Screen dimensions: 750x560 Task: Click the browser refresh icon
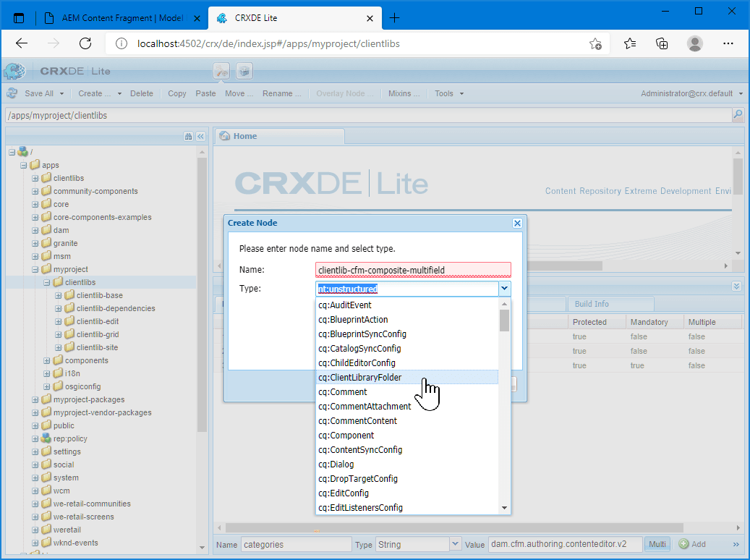85,43
